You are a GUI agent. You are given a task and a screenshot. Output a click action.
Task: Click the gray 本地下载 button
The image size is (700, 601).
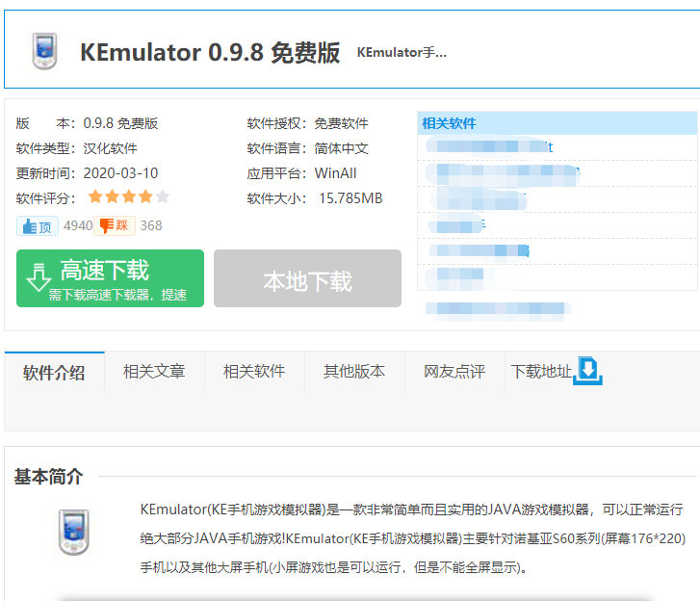click(307, 278)
